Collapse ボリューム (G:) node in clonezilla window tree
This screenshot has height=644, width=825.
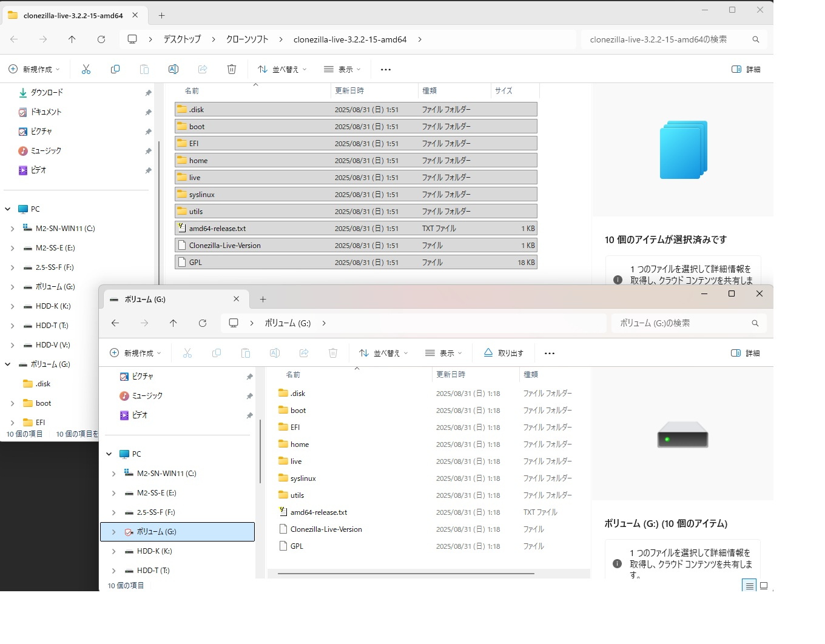[8, 364]
